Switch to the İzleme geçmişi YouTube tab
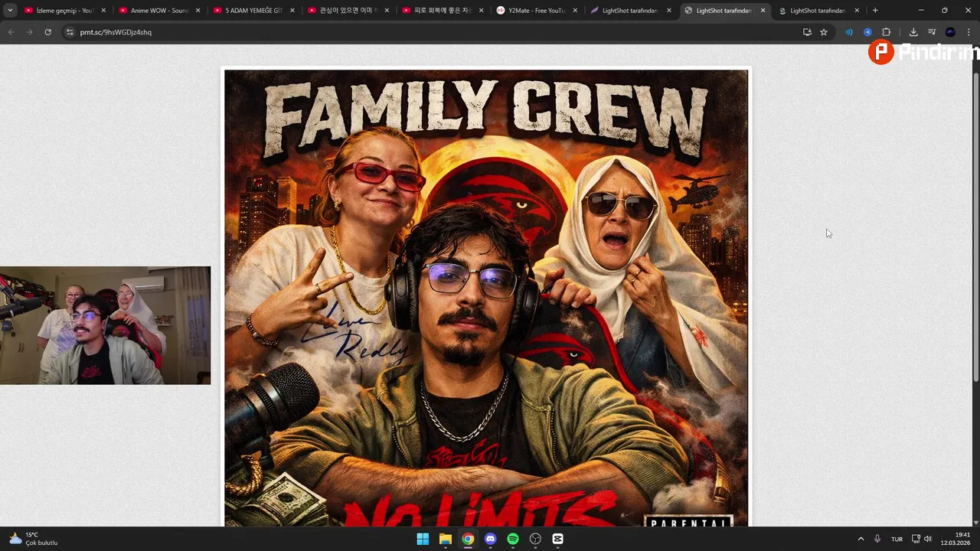This screenshot has height=551, width=980. pos(64,11)
